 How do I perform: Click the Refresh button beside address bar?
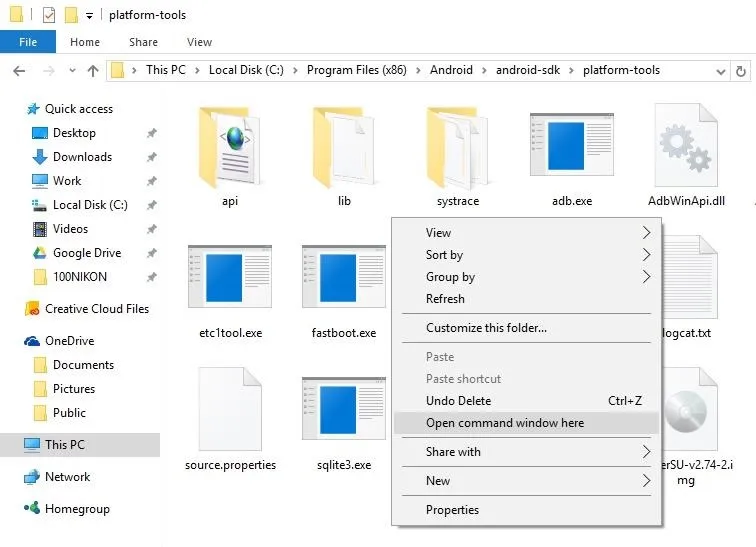(741, 71)
